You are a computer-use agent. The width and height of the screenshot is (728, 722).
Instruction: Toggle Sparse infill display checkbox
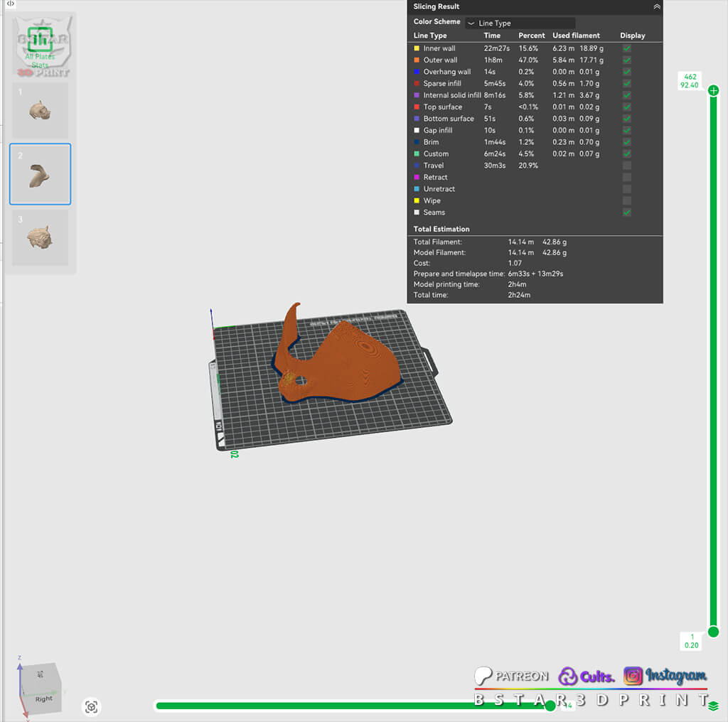pos(627,84)
